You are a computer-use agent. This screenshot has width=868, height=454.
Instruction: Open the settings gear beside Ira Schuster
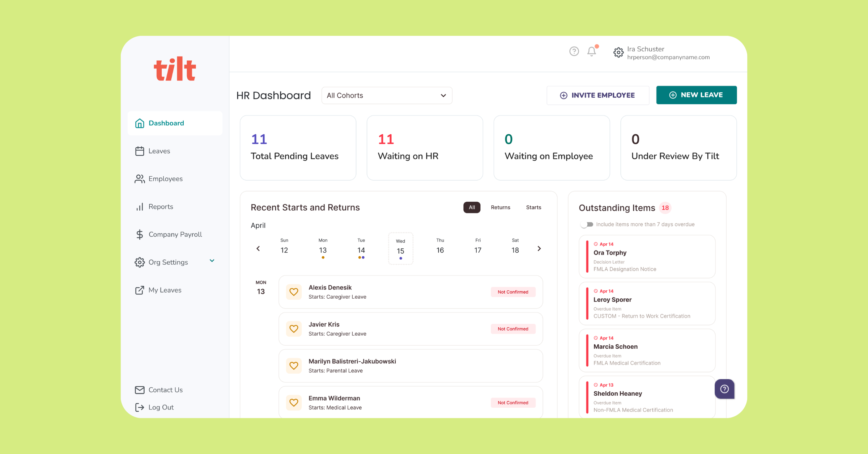[618, 52]
